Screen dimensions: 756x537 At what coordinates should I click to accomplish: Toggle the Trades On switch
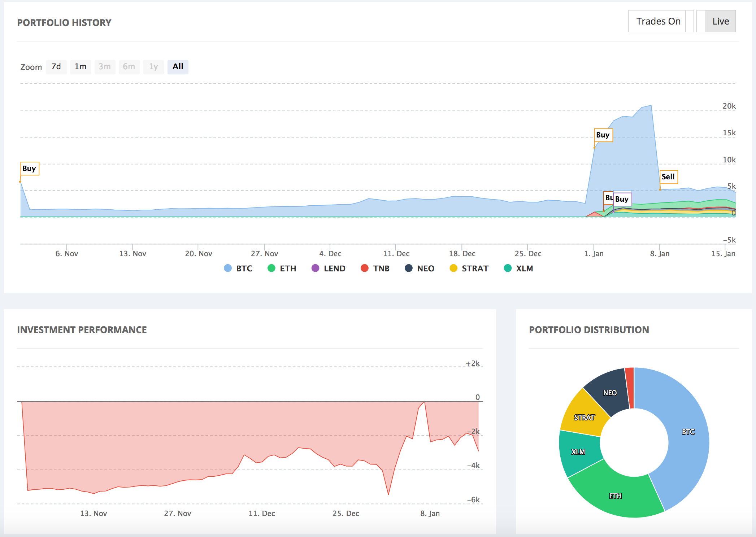click(660, 21)
